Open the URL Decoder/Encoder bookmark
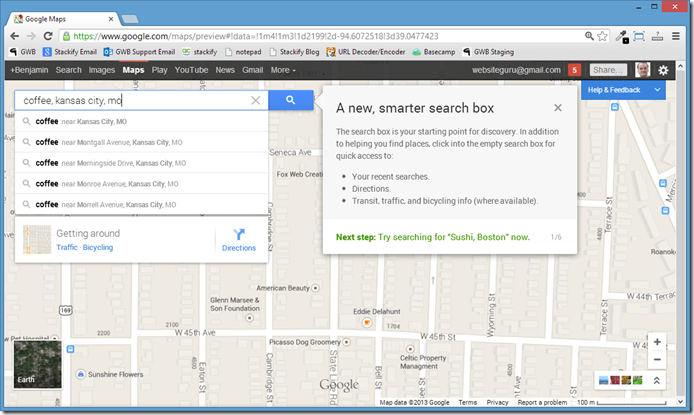The image size is (694, 415). pos(366,52)
